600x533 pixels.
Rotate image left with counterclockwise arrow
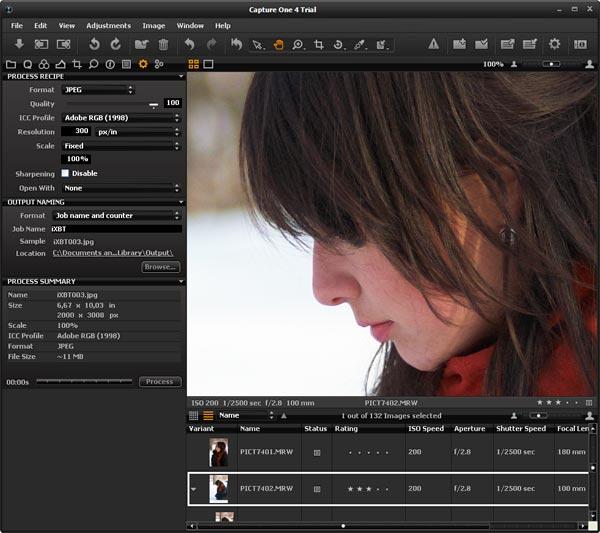(x=94, y=44)
